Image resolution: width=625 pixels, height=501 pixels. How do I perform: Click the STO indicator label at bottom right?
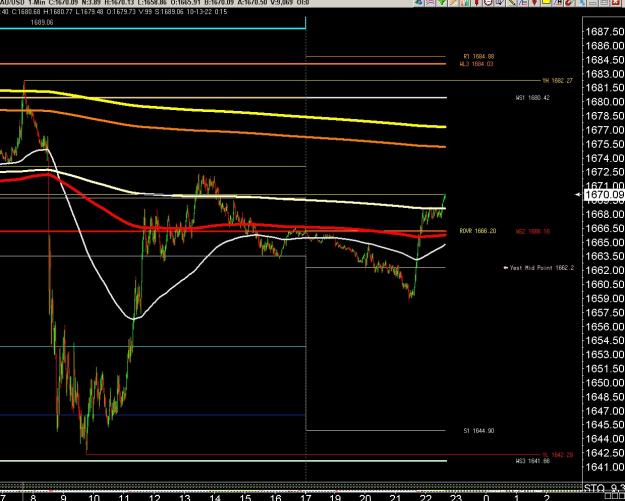tap(594, 488)
